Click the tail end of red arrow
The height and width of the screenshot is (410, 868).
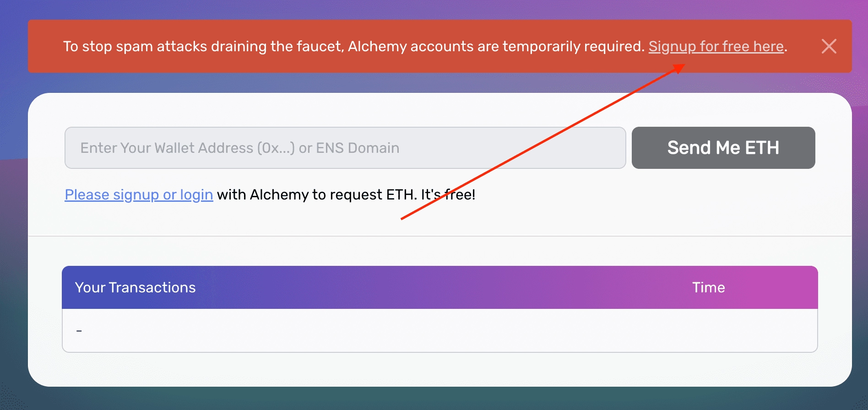pos(403,218)
